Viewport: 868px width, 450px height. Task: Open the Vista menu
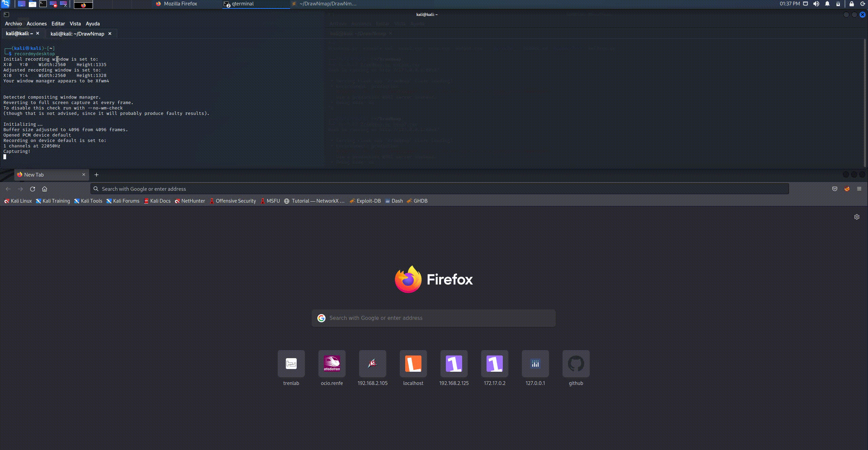(75, 23)
